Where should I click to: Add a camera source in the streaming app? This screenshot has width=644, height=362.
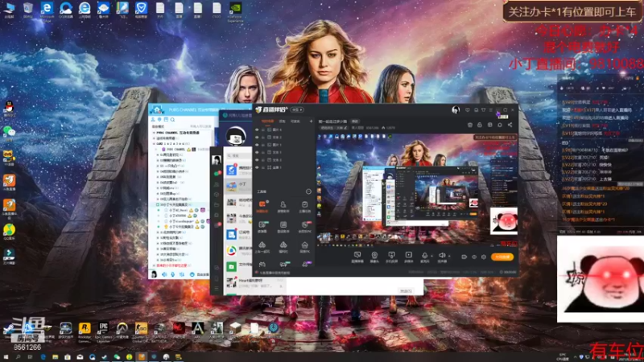(374, 257)
